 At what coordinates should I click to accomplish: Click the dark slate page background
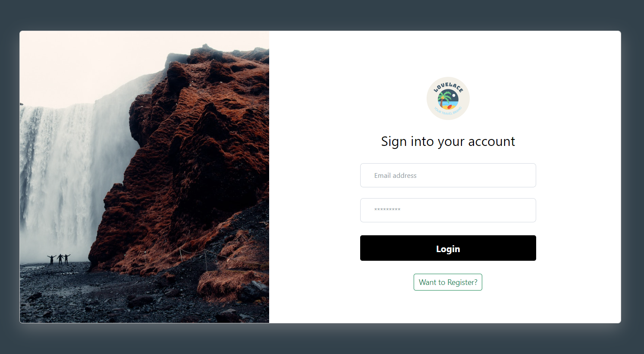click(322, 15)
